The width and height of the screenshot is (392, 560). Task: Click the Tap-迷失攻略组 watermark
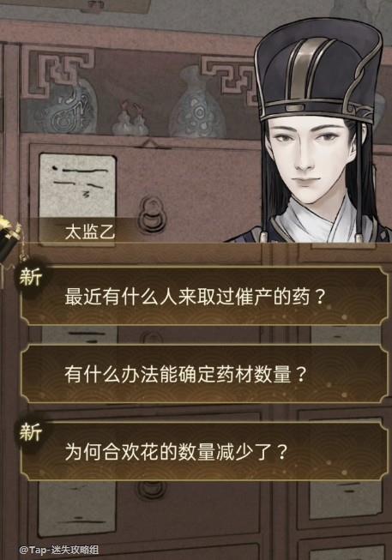[59, 550]
